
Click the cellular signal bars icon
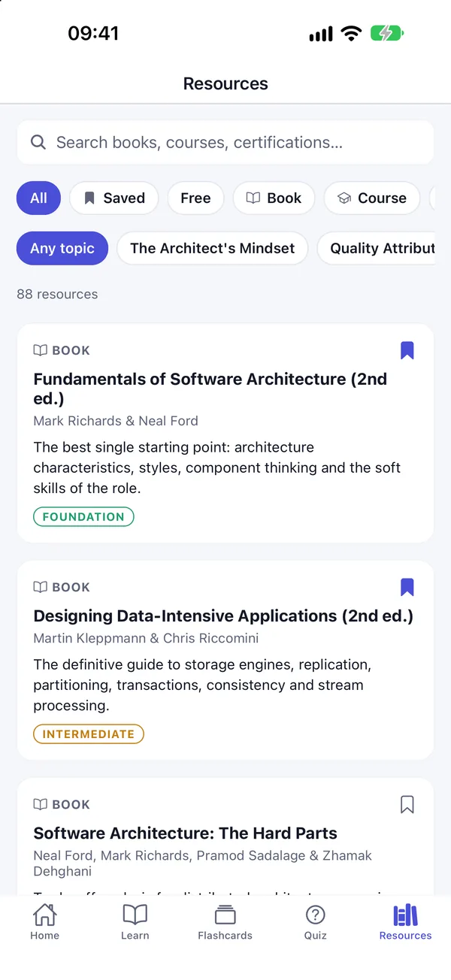tap(321, 34)
